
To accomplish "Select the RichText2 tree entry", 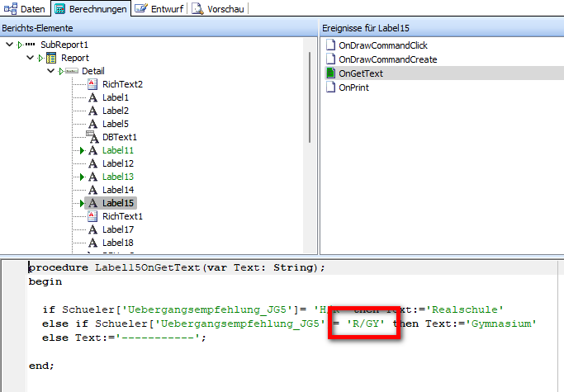I will click(x=122, y=84).
